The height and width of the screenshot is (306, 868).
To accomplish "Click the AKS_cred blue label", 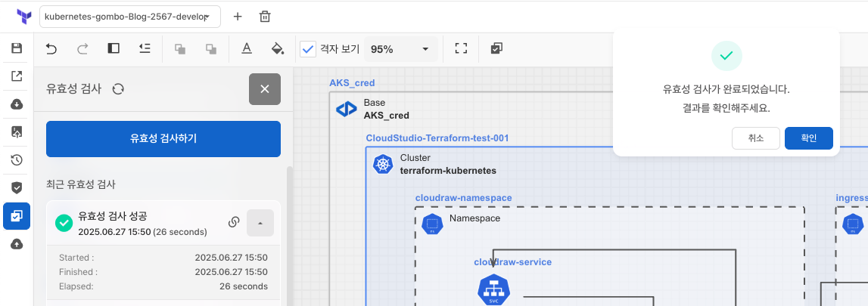I will [x=352, y=83].
